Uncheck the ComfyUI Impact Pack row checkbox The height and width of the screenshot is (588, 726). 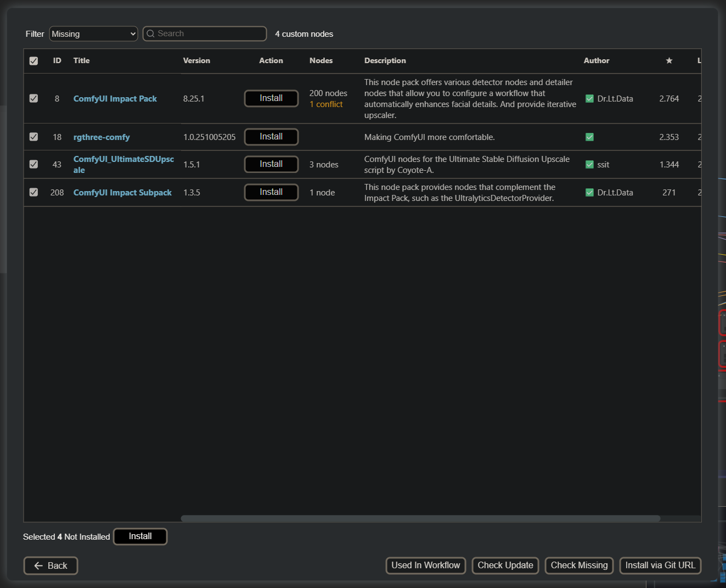point(33,98)
